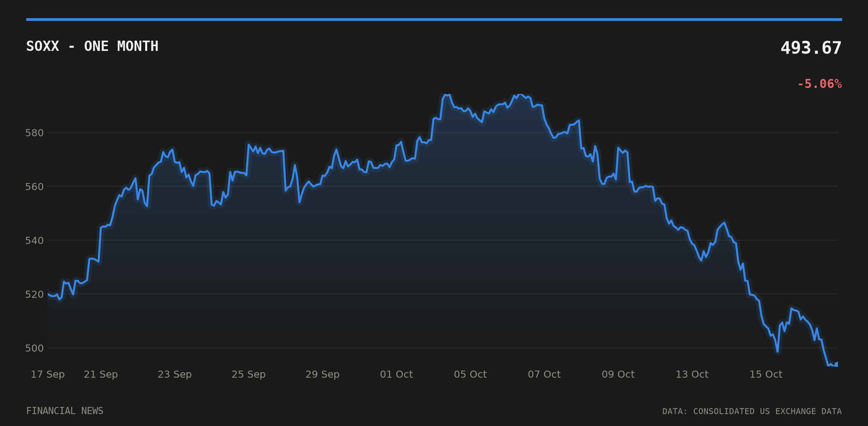The width and height of the screenshot is (868, 426).
Task: Click the 580 y-axis label
Action: 34,133
